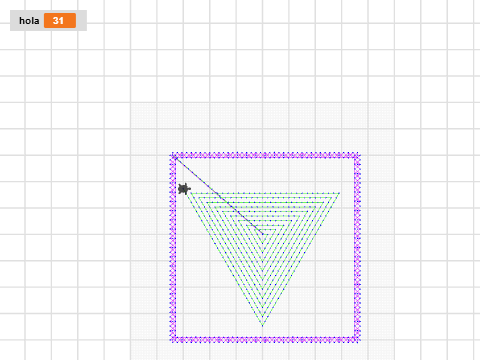The image size is (480, 360).
Task: Click the hola variable monitor
Action: point(48,21)
